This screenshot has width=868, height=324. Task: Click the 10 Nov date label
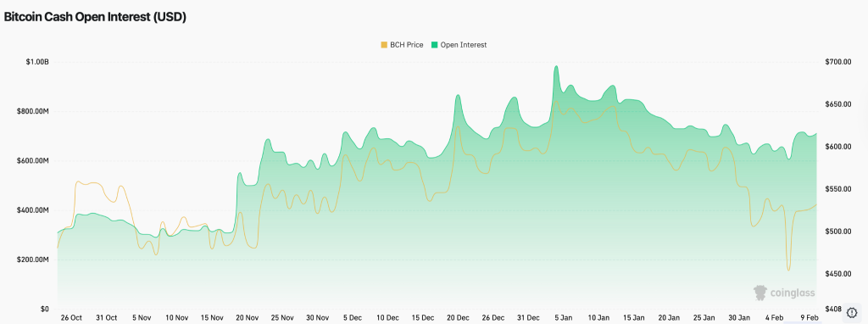point(176,318)
